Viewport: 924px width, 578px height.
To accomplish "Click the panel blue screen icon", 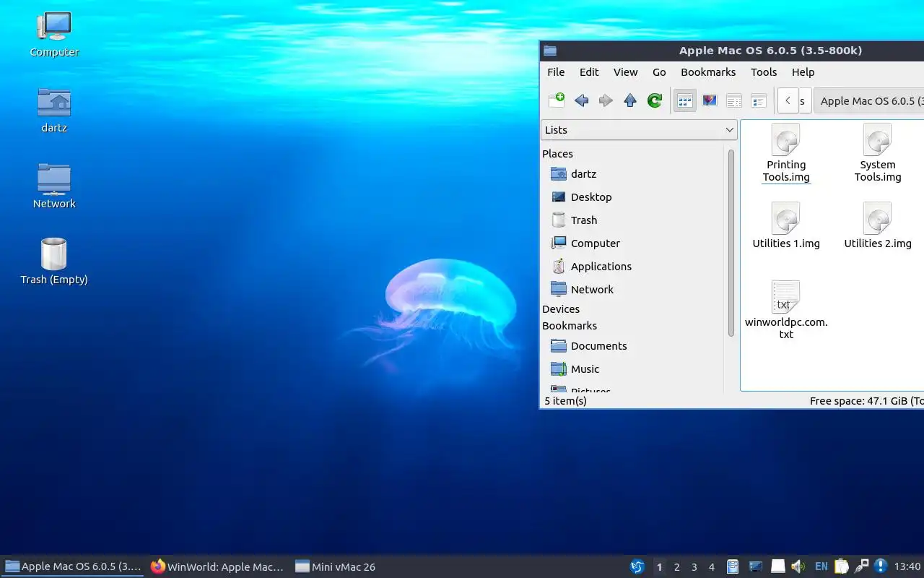I will 756,567.
